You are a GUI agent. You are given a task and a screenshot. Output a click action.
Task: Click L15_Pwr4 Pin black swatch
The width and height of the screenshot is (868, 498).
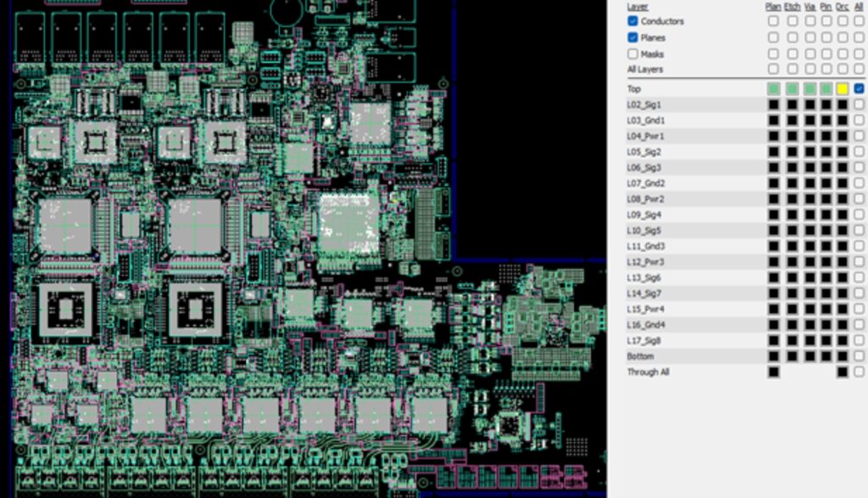tap(826, 309)
